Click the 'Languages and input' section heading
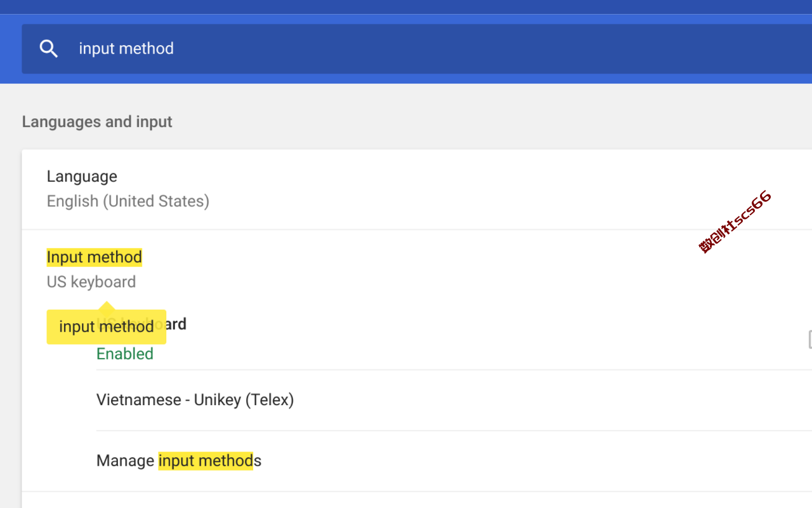 pyautogui.click(x=97, y=122)
